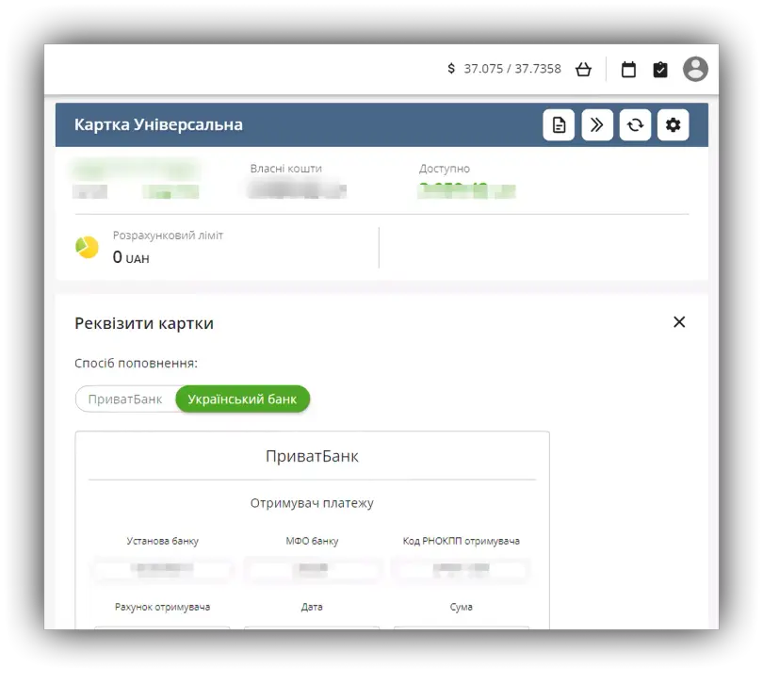Click the Сума field
Screen dimensions: 763x700
coord(461,627)
